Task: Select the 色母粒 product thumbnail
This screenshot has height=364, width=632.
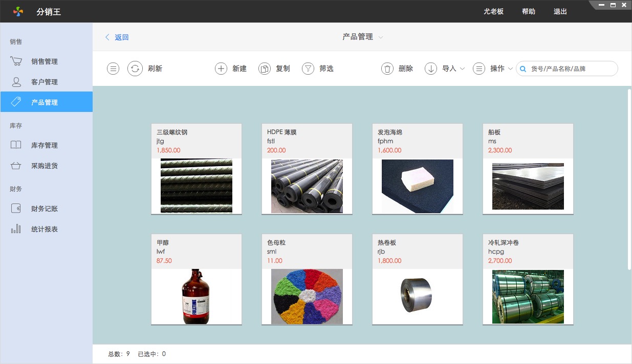Action: point(307,297)
